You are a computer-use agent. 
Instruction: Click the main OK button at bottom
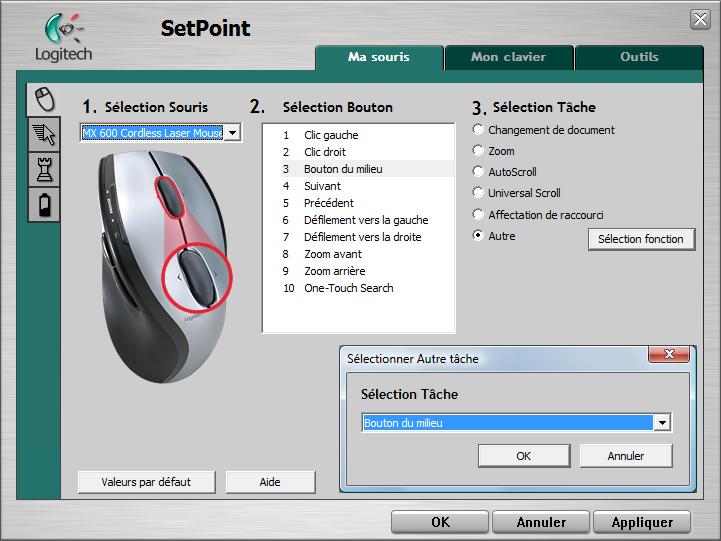click(440, 522)
